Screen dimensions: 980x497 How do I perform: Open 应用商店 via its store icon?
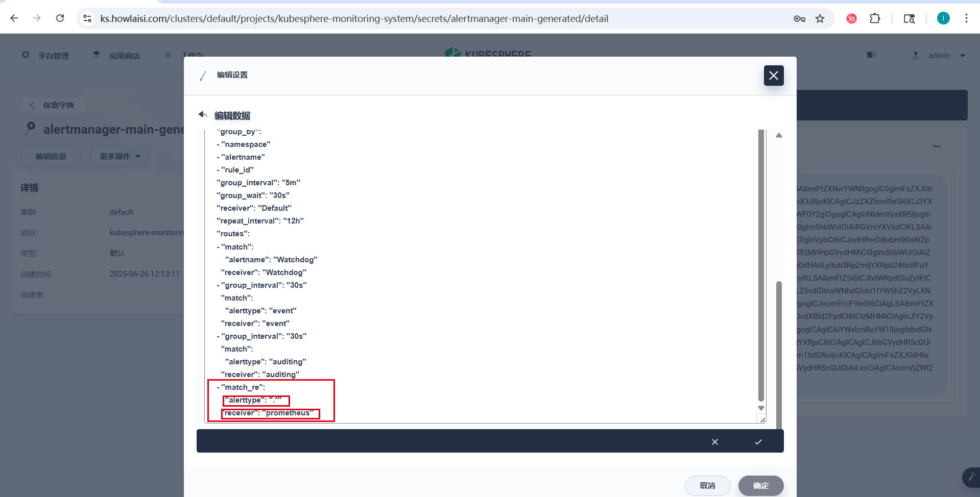(97, 54)
